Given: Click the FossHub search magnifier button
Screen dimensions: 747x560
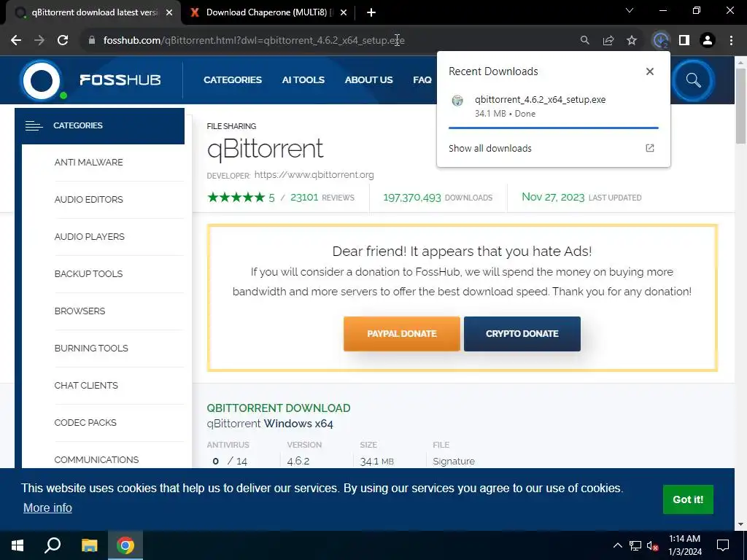Looking at the screenshot, I should click(693, 80).
